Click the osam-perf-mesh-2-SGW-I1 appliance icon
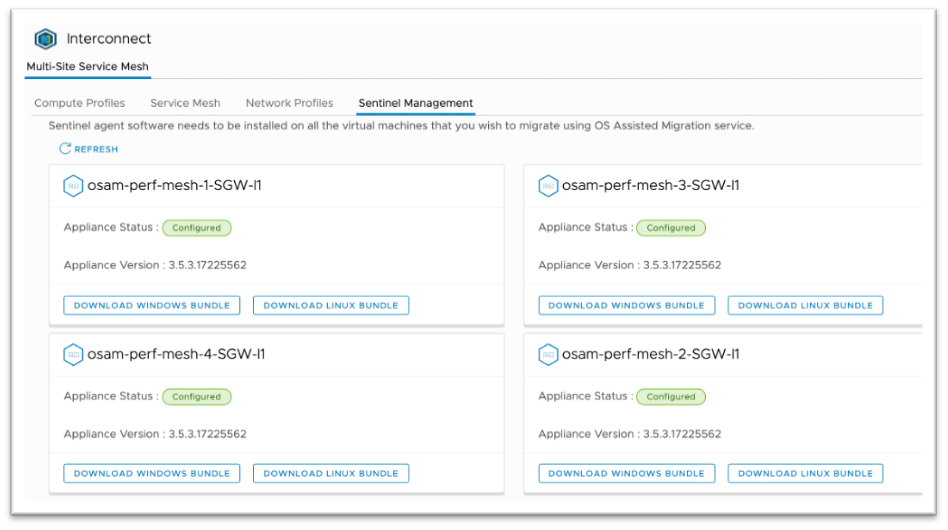 click(548, 354)
